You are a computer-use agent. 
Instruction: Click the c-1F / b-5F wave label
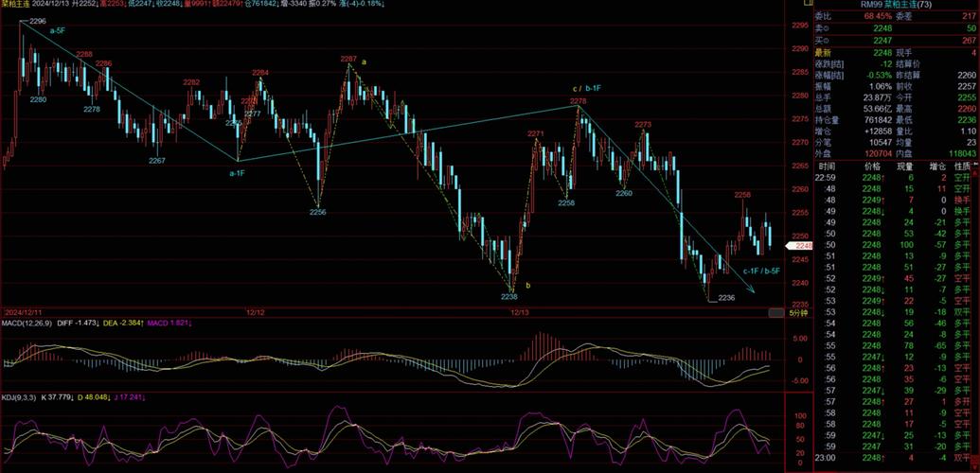coord(761,272)
